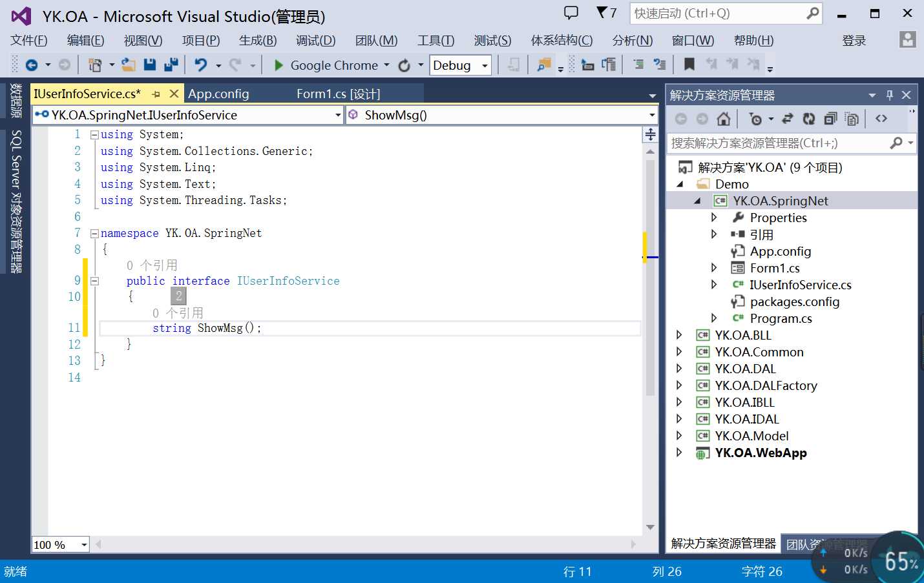Collapse the namespace block at line 7
The image size is (924, 583).
(x=94, y=234)
